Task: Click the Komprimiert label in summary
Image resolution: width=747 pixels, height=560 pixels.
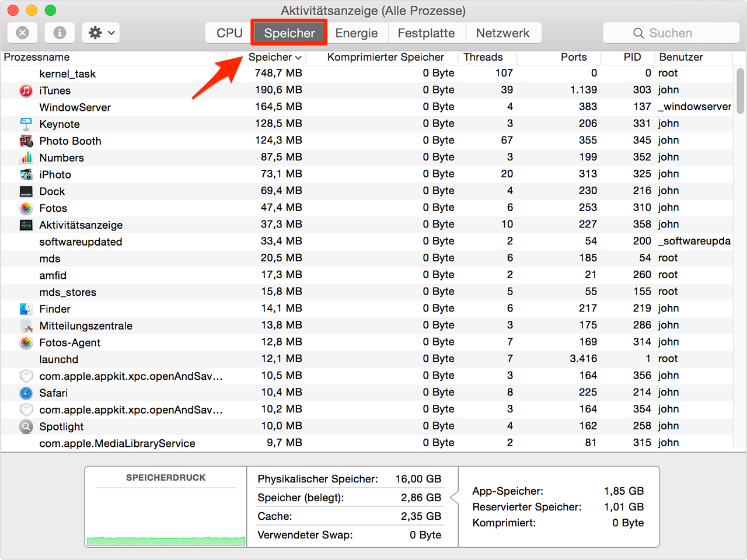Action: (x=504, y=523)
